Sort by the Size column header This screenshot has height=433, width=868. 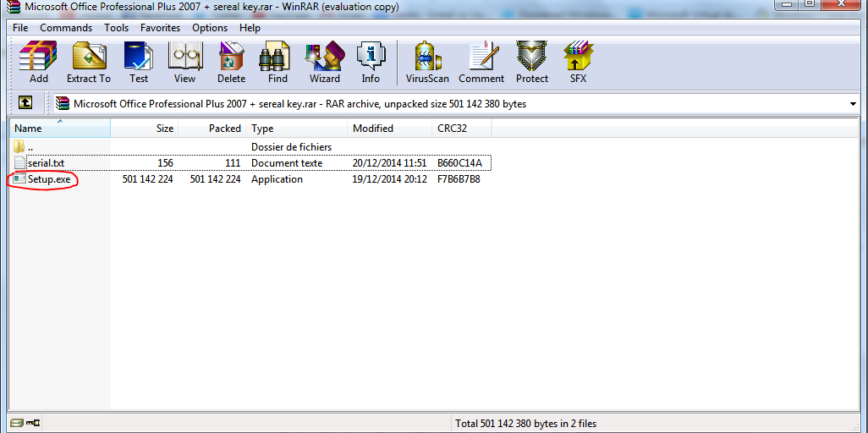[144, 128]
